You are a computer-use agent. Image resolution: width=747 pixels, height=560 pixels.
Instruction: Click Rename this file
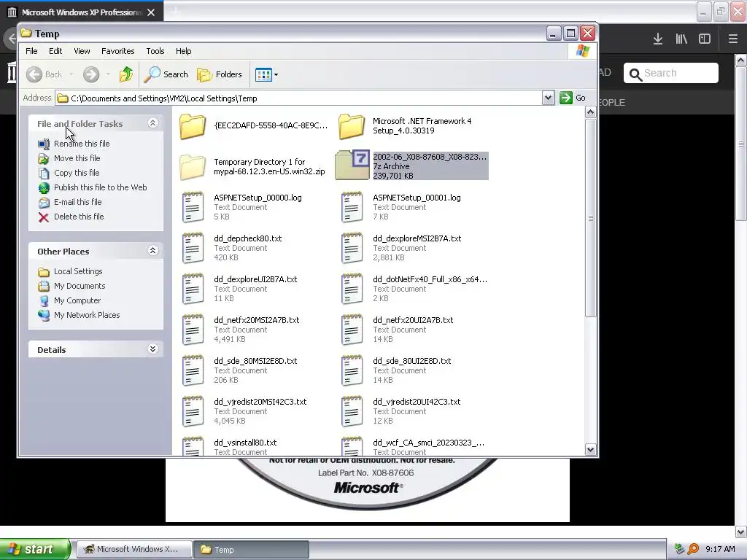(82, 144)
